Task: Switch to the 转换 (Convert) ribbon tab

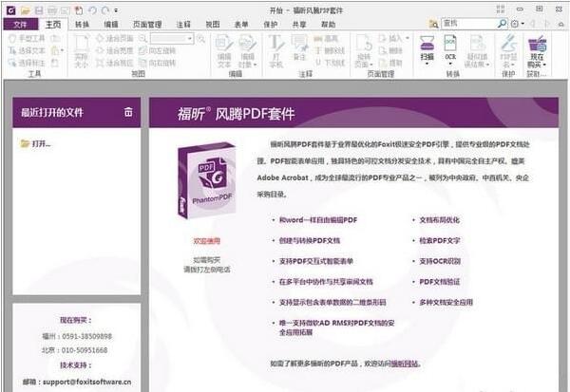Action: pyautogui.click(x=82, y=25)
